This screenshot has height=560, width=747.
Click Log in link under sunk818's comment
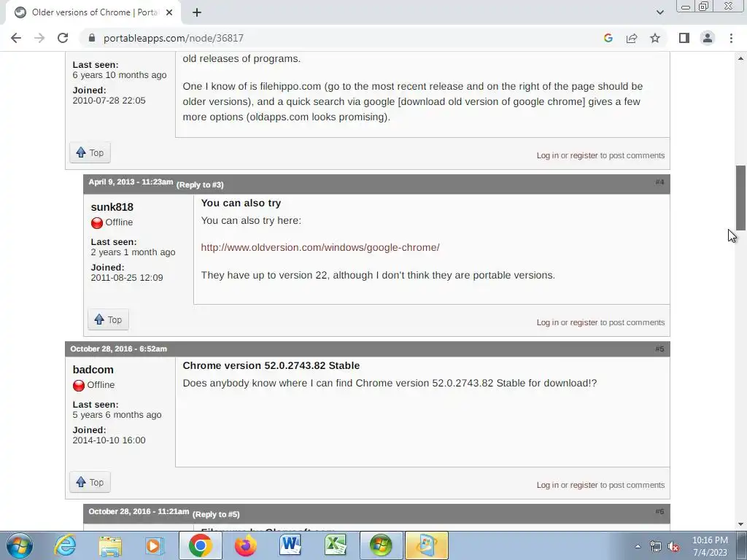pos(547,322)
